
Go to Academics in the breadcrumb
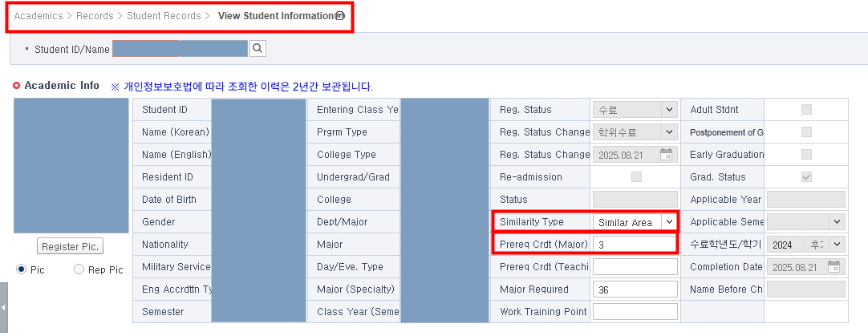tap(39, 16)
